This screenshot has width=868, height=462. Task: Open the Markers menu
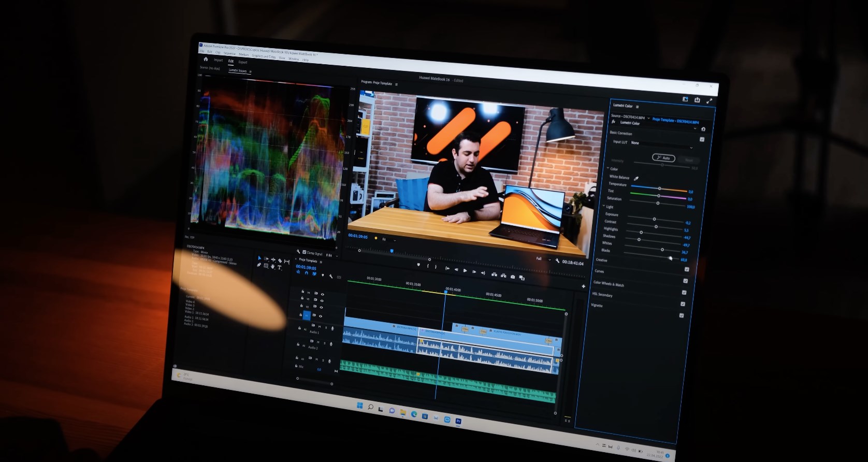[244, 55]
